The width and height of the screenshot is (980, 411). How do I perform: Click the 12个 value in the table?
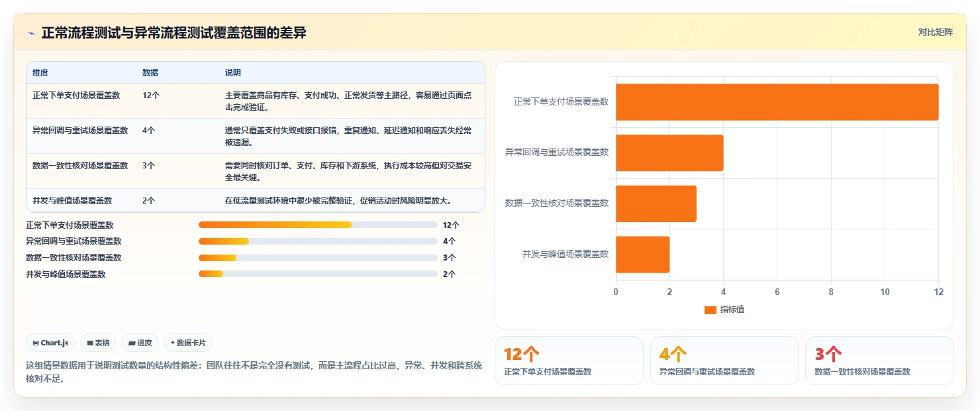coord(151,95)
